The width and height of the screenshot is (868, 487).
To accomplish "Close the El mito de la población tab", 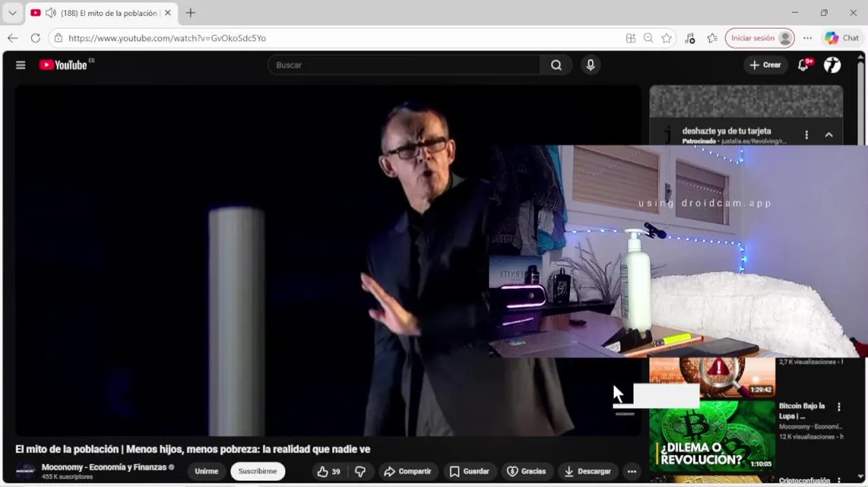I will pyautogui.click(x=168, y=13).
